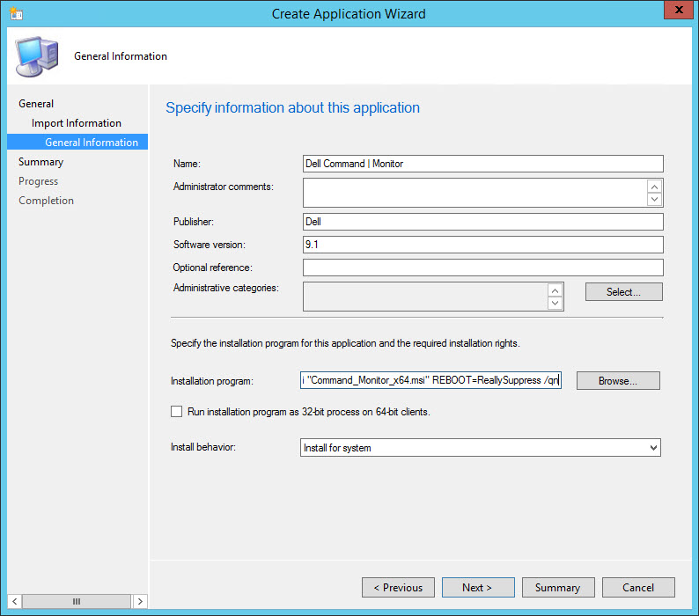
Task: Select General Information in the sidebar
Action: pyautogui.click(x=92, y=143)
